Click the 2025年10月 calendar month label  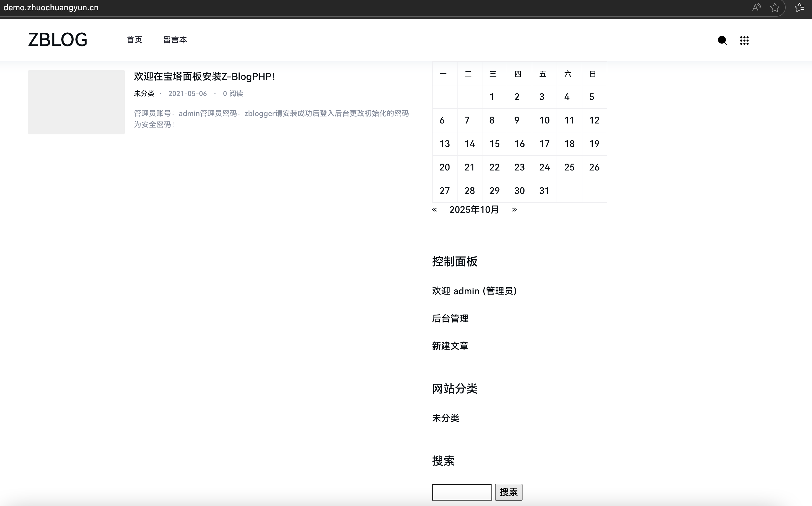click(x=474, y=210)
